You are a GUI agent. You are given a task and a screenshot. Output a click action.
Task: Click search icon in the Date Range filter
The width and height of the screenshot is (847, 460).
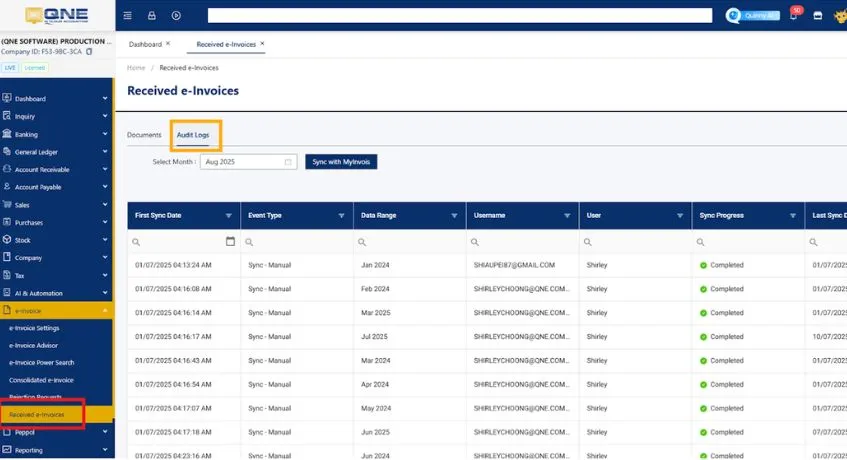362,242
